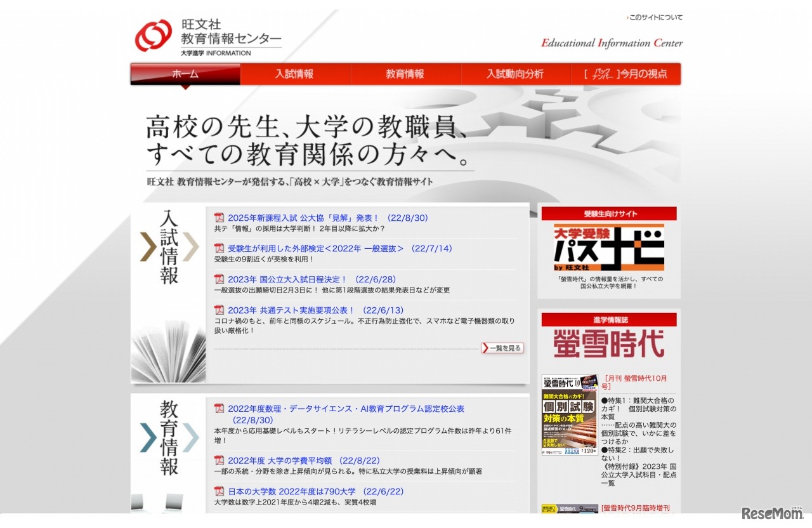
Task: Click the 教育情報 section chevron graphic
Action: point(169,438)
